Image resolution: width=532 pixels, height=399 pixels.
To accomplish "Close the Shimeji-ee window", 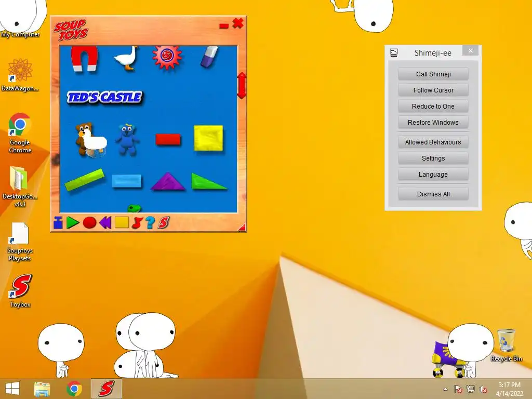I will [x=470, y=50].
